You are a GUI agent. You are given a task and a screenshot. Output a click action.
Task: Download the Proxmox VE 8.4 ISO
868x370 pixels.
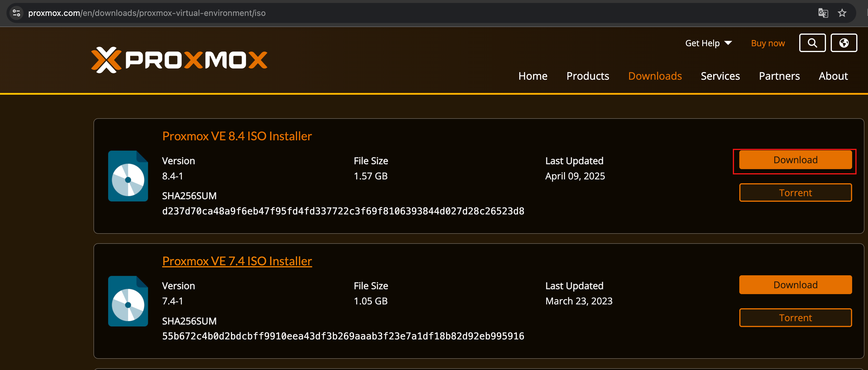[x=795, y=160]
